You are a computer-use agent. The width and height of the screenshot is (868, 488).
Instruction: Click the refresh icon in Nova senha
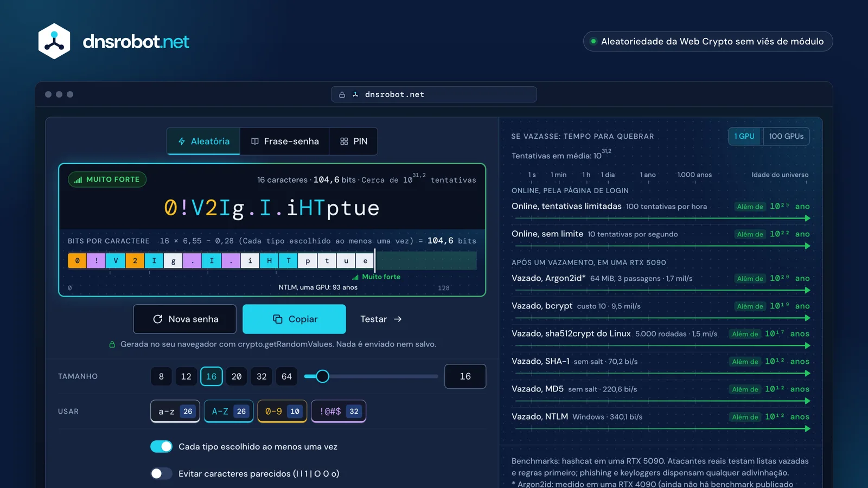point(158,319)
